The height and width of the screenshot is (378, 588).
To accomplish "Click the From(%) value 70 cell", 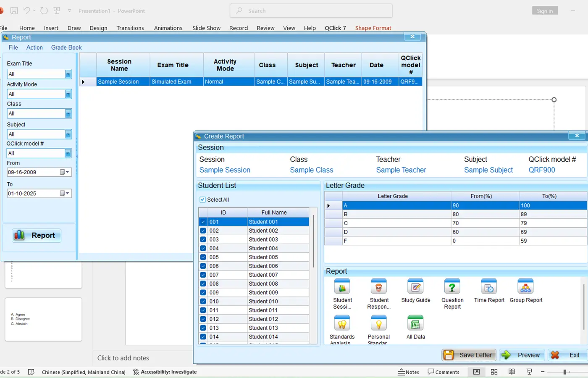I will coord(485,223).
